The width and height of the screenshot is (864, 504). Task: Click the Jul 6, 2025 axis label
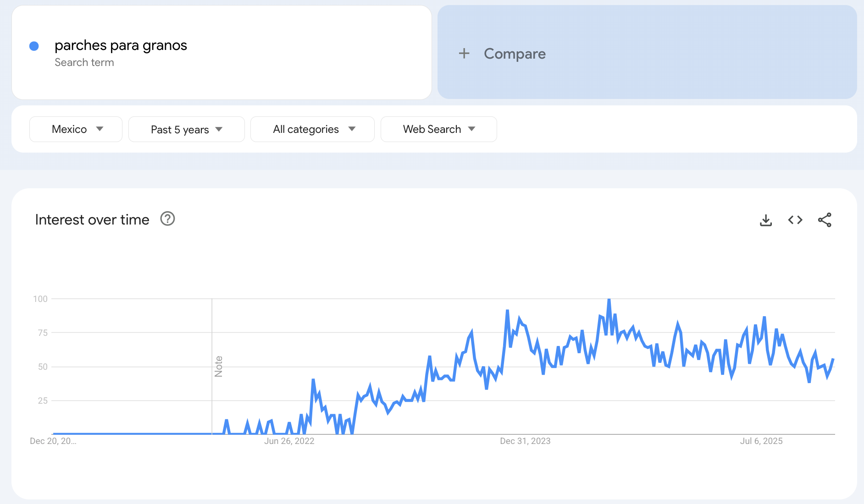761,441
